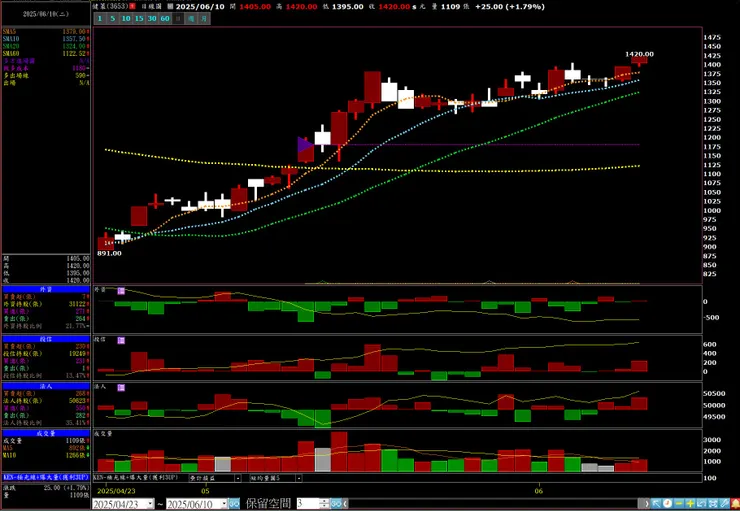
Task: Open the red alert bell icon
Action: tap(735, 503)
